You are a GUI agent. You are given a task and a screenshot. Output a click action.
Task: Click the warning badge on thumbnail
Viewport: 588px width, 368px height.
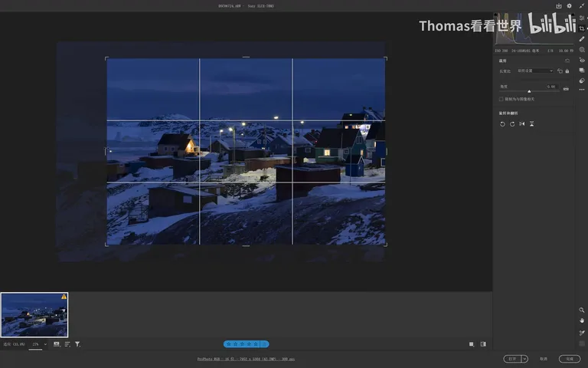[x=64, y=297]
